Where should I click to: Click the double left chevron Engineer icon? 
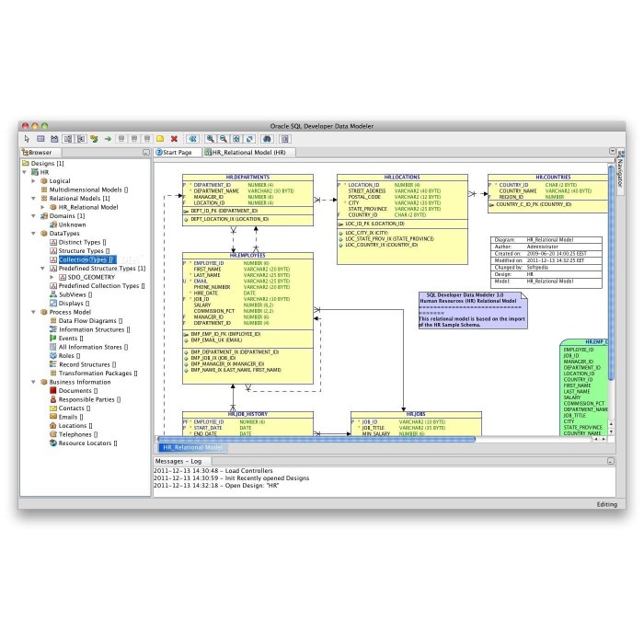tap(192, 139)
